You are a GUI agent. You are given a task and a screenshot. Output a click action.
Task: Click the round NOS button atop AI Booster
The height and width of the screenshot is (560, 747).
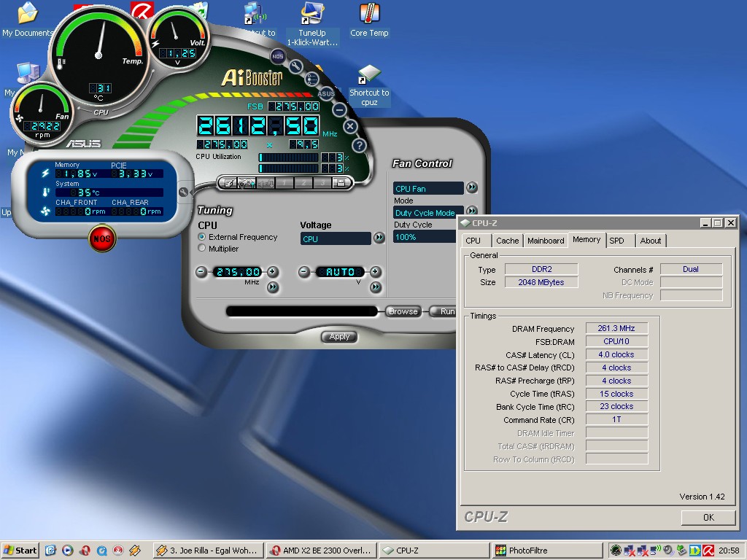tap(277, 56)
